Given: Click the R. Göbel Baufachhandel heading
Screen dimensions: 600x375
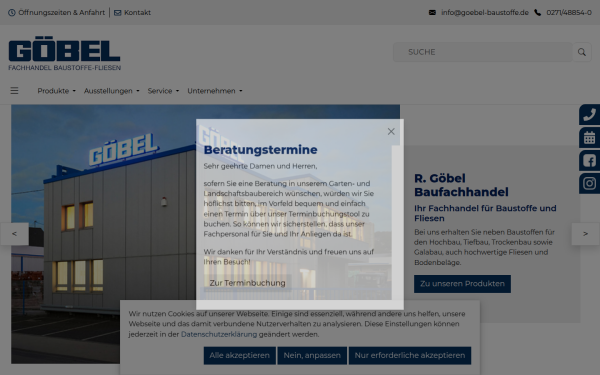Looking at the screenshot, I should coord(461,185).
